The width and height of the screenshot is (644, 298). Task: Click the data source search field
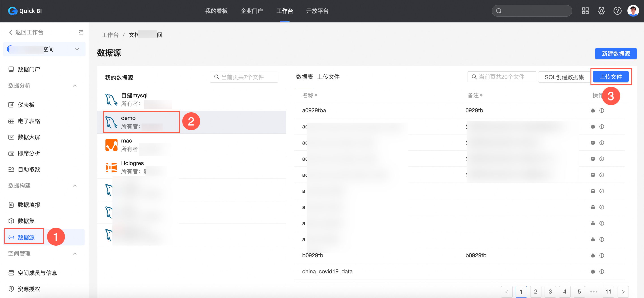[244, 77]
